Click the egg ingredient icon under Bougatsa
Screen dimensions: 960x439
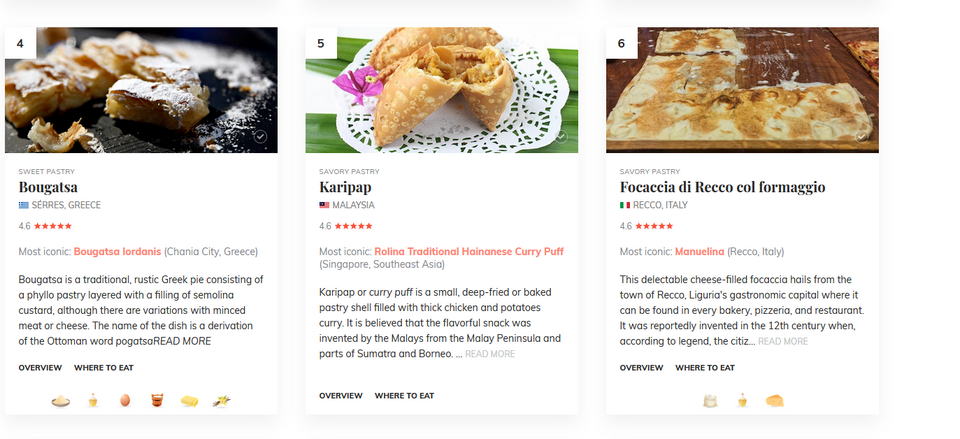click(125, 400)
